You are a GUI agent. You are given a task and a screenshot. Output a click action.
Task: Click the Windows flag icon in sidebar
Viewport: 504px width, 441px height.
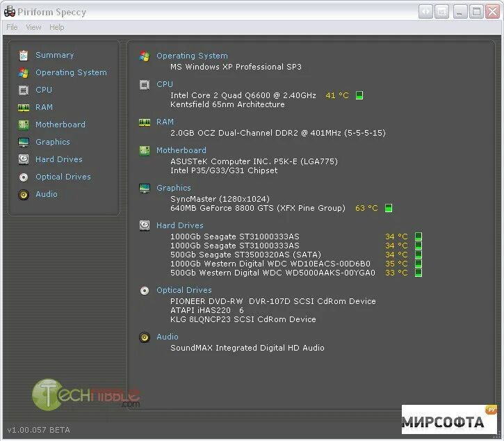coord(24,73)
